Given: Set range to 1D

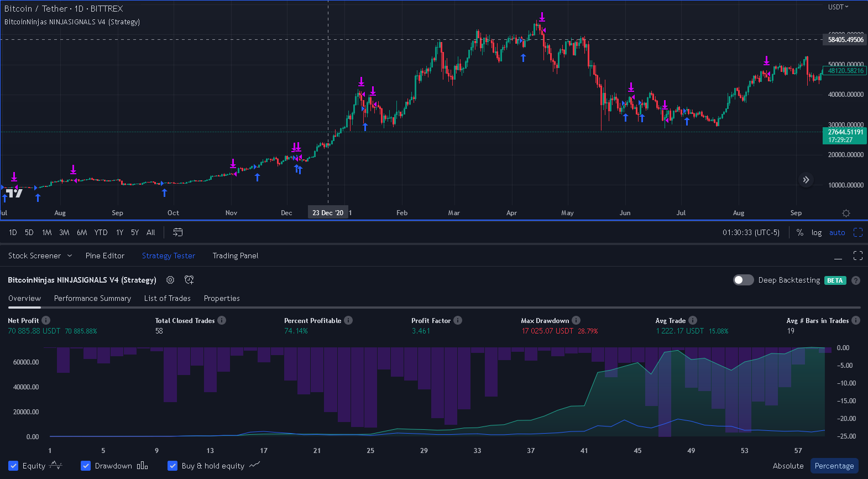Looking at the screenshot, I should 13,232.
